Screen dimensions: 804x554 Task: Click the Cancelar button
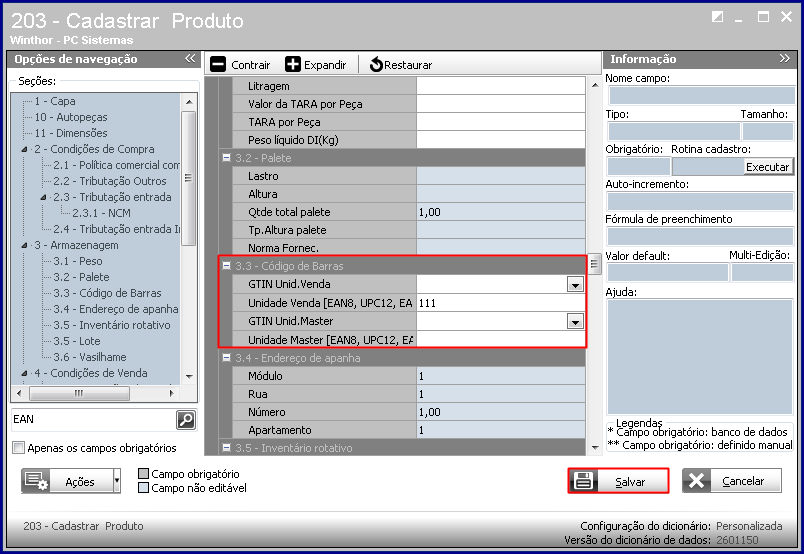(732, 481)
